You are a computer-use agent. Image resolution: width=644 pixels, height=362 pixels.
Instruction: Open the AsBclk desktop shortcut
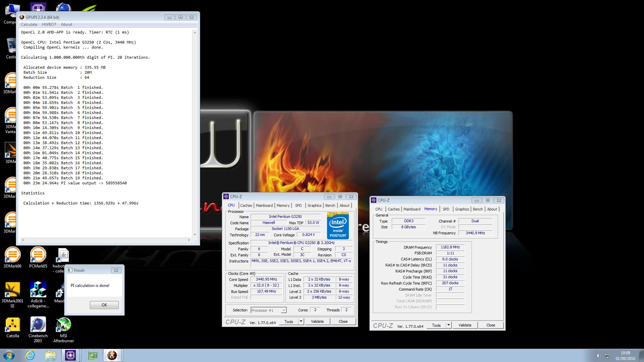click(x=38, y=295)
